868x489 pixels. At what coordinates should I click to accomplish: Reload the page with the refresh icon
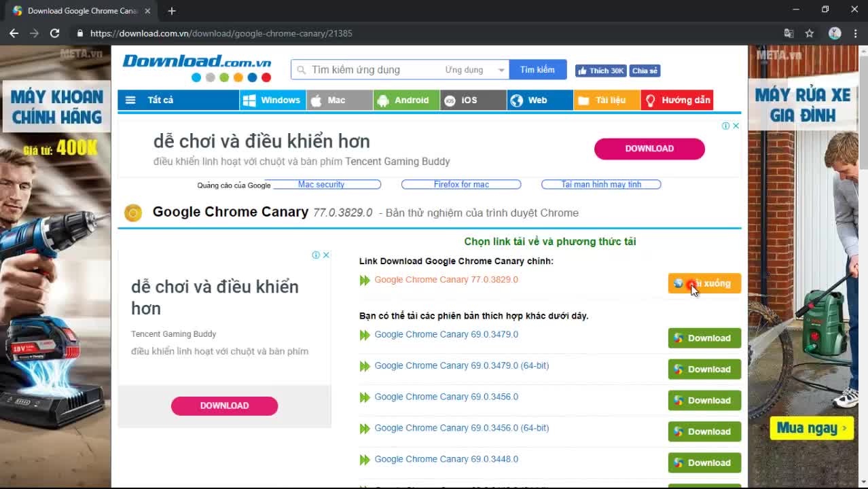click(x=55, y=33)
